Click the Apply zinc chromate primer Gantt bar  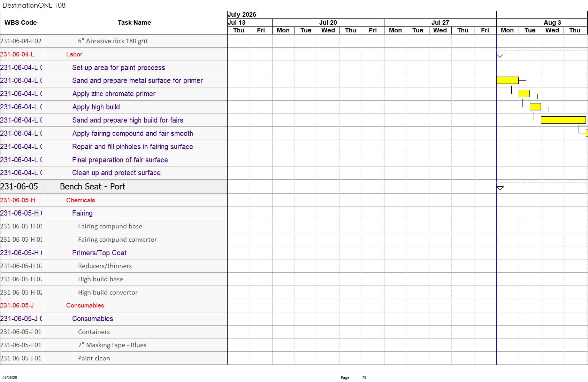coord(524,93)
